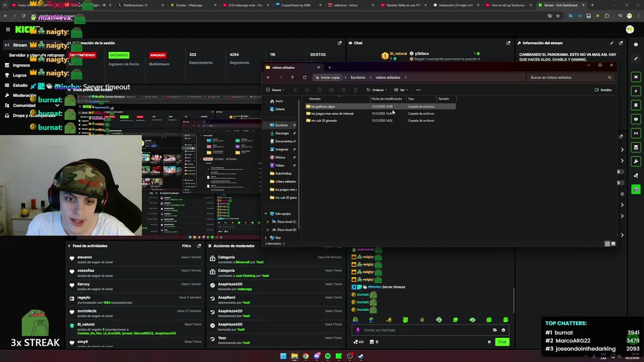Open File Explorer from the taskbar
The image size is (644, 362).
pyautogui.click(x=294, y=356)
